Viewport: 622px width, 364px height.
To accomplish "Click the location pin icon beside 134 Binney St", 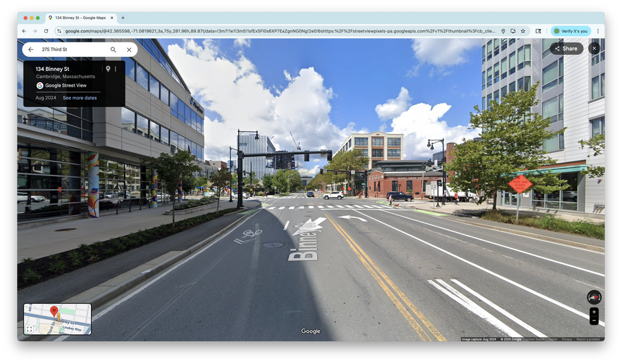I will pyautogui.click(x=108, y=69).
